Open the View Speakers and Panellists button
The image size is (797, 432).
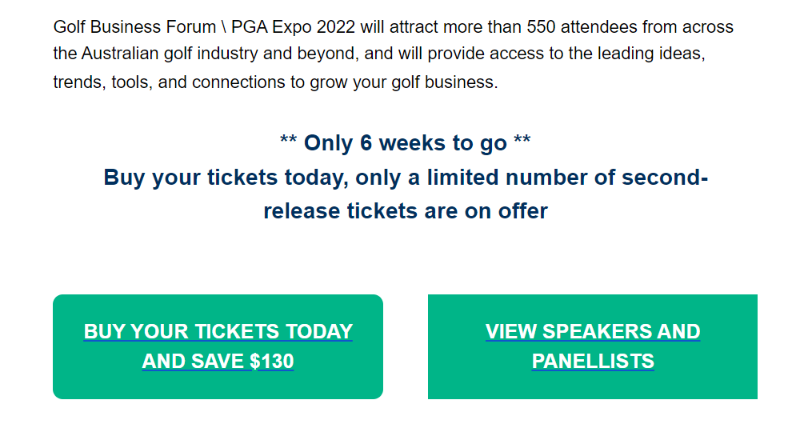click(x=593, y=347)
